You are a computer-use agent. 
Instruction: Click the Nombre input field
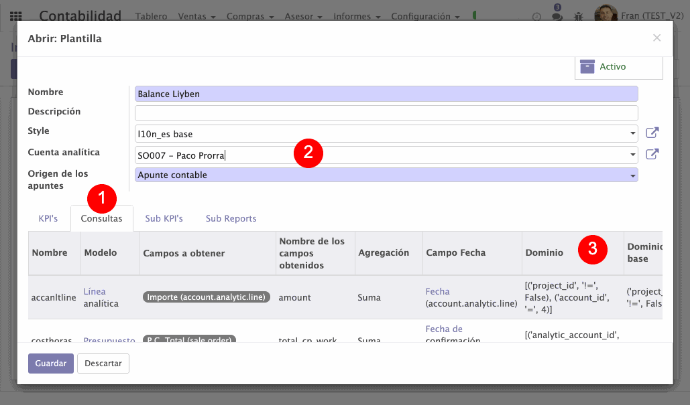pos(386,94)
